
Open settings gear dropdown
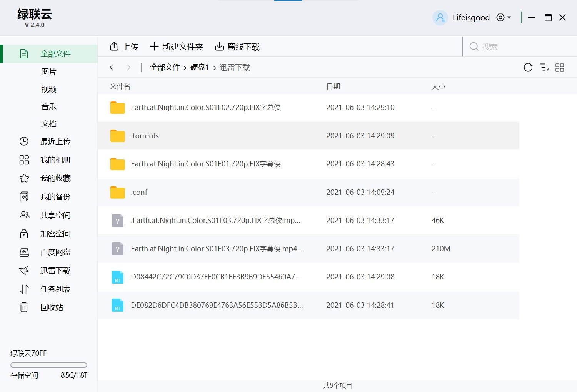[x=504, y=18]
